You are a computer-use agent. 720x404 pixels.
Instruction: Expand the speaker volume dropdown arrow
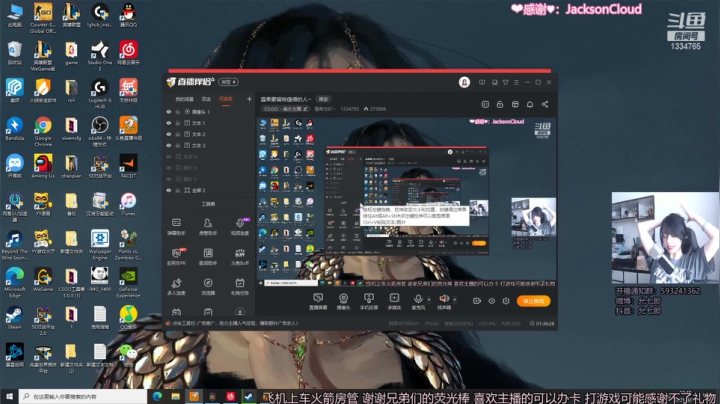455,299
